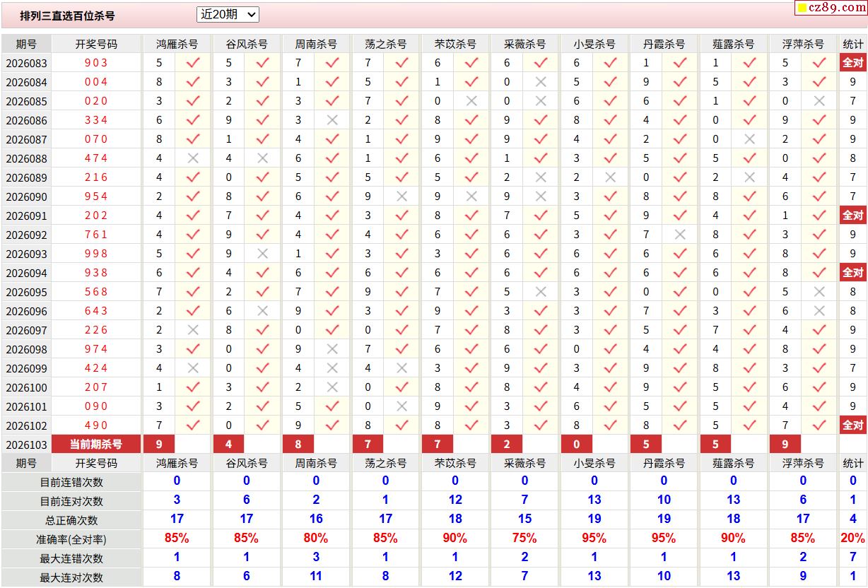Click the 统计 header at top right
The height and width of the screenshot is (588, 868).
tap(852, 44)
